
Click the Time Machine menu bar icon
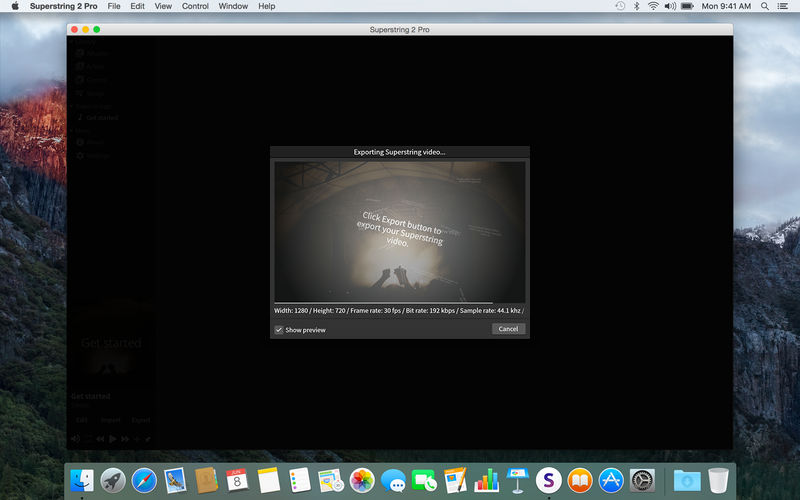pyautogui.click(x=620, y=6)
